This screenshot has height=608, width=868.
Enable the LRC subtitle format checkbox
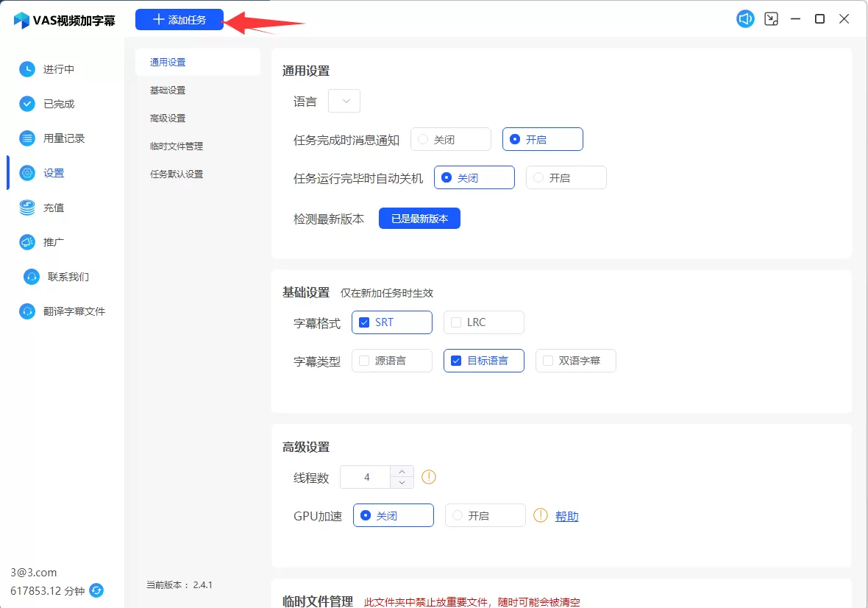[456, 322]
